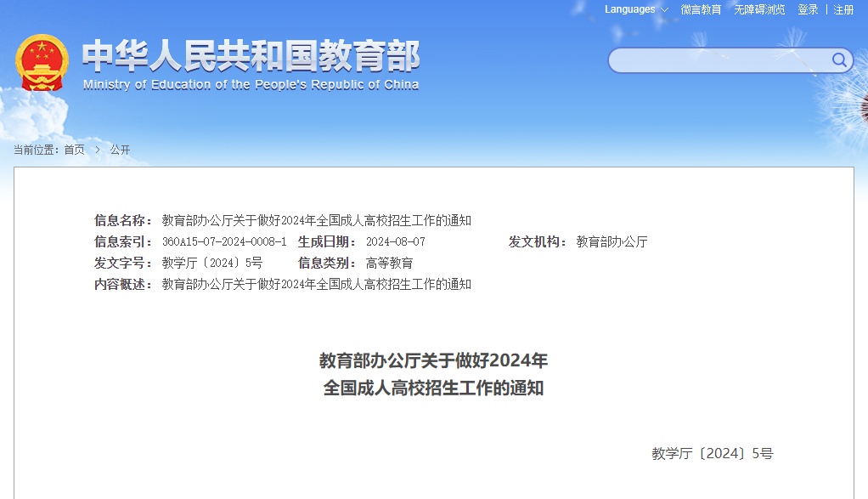The height and width of the screenshot is (499, 868).
Task: Go to 首页 in the breadcrumb
Action: coord(75,150)
